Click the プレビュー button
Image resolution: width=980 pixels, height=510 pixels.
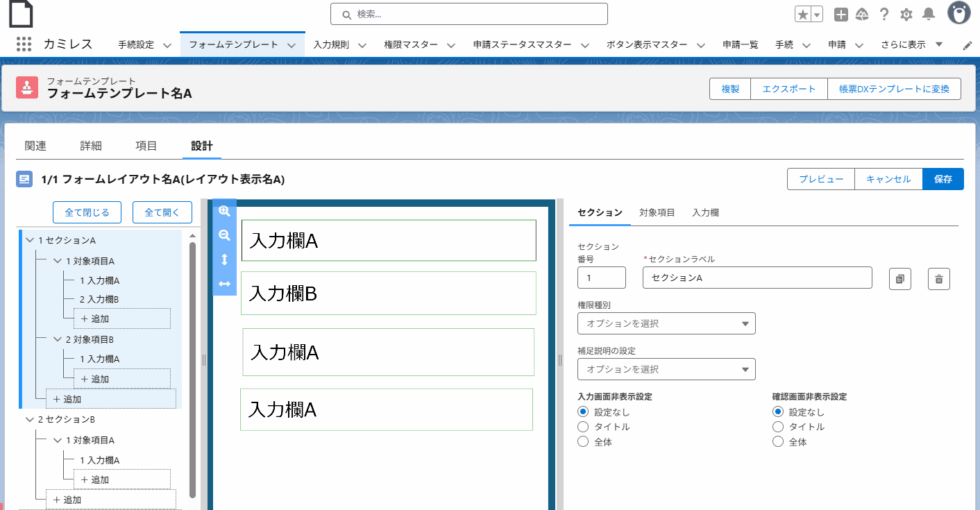[821, 179]
